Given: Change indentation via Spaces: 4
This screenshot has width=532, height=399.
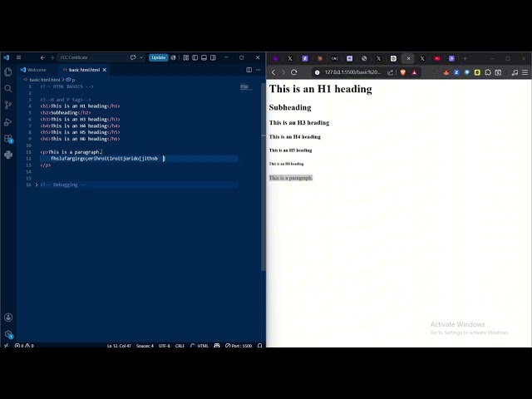Looking at the screenshot, I should (145, 346).
